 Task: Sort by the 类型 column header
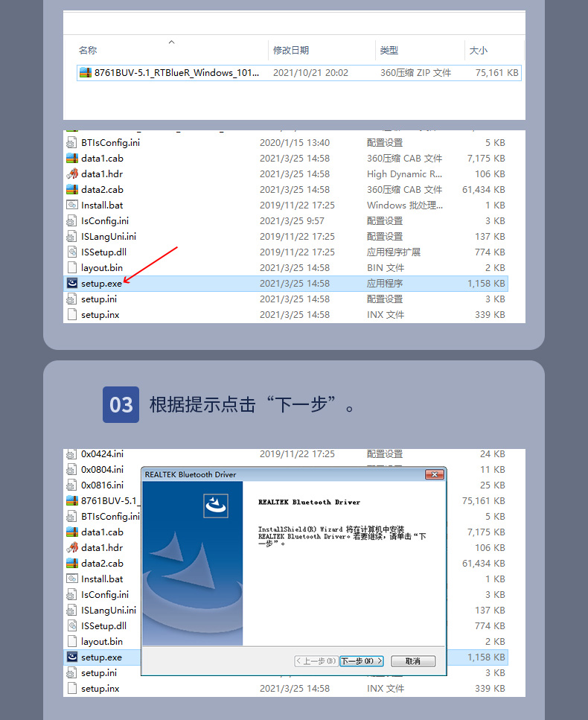tap(389, 50)
